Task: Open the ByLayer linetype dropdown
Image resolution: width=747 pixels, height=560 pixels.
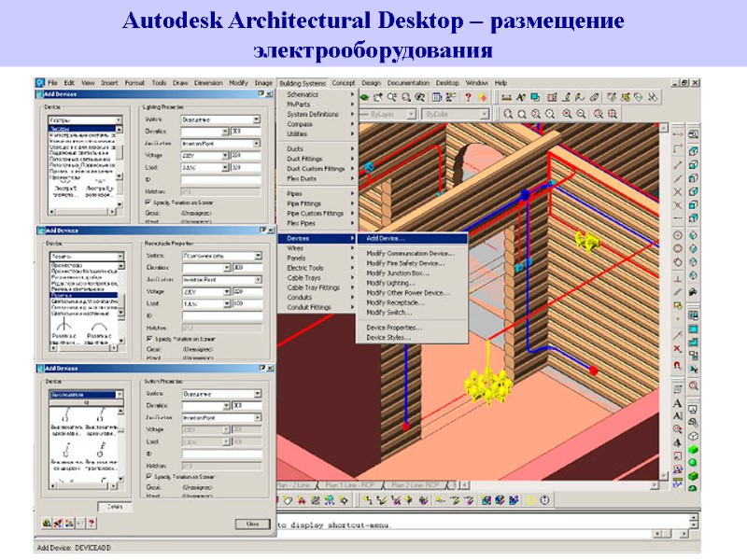Action: [411, 114]
